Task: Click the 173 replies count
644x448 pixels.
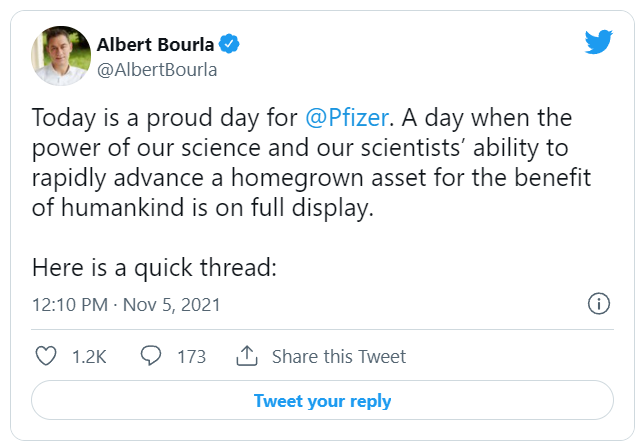Action: pyautogui.click(x=191, y=356)
